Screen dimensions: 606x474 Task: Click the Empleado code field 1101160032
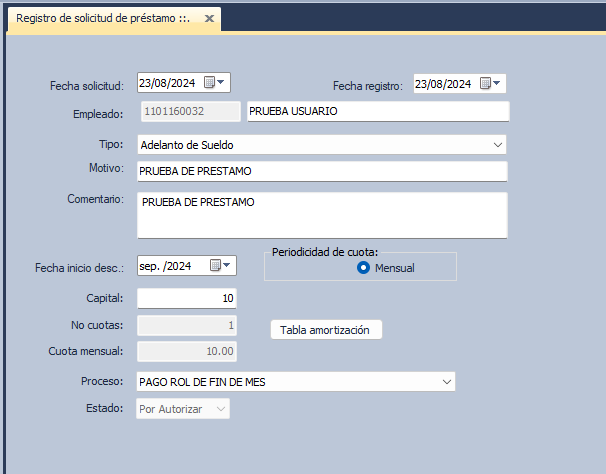click(x=188, y=112)
